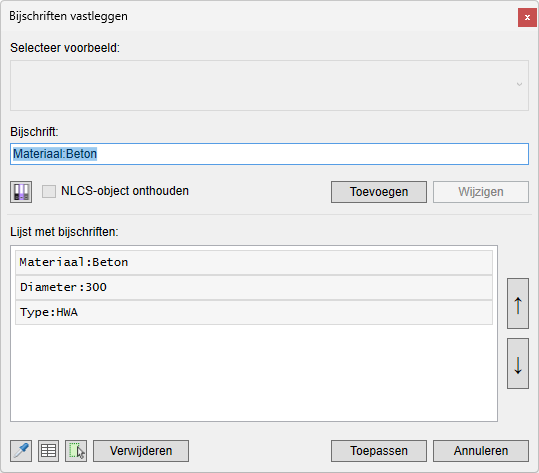Select the Type:HWA list entry
The width and height of the screenshot is (539, 473).
[254, 312]
